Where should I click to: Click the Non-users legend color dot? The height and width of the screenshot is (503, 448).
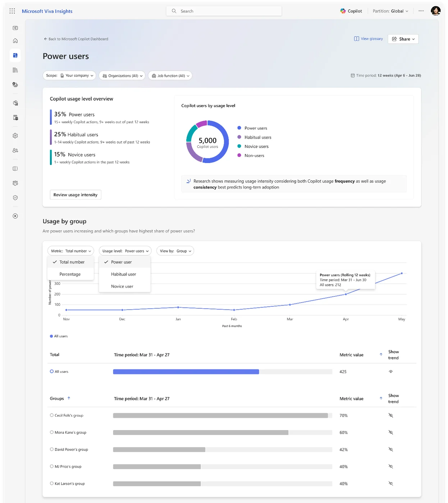coord(239,155)
